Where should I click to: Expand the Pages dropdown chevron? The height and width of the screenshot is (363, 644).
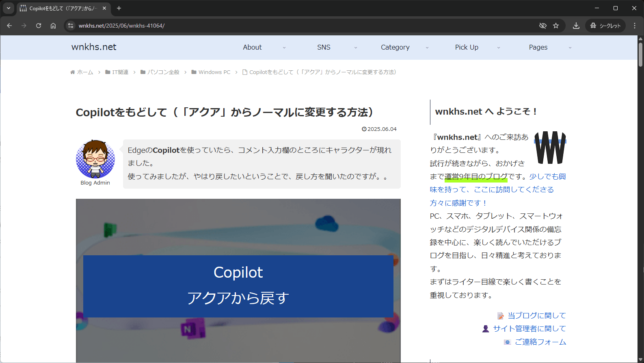click(x=570, y=48)
